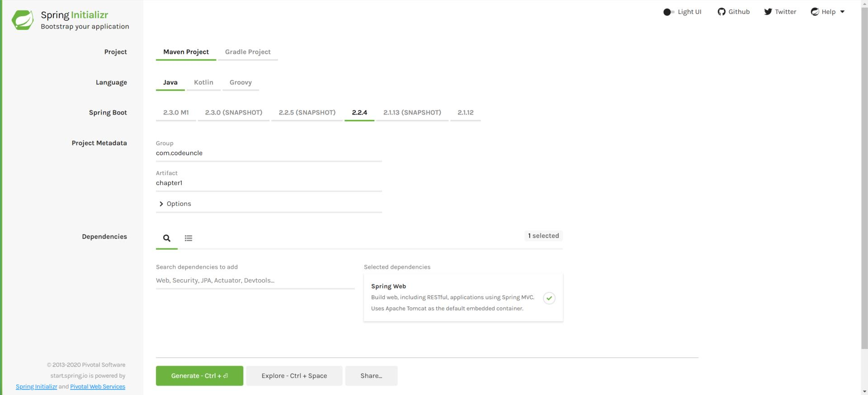Click the Twitter bird icon
Viewport: 868px width, 395px height.
pyautogui.click(x=768, y=12)
